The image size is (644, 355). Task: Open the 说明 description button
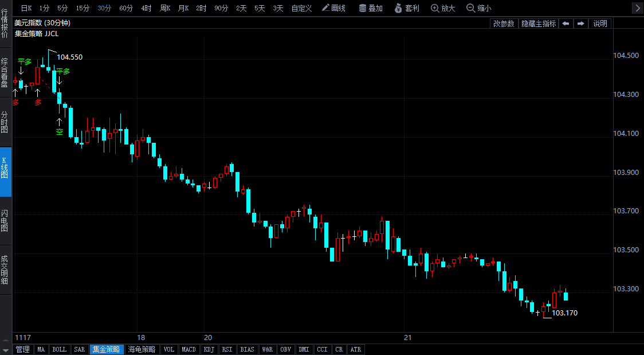click(600, 24)
